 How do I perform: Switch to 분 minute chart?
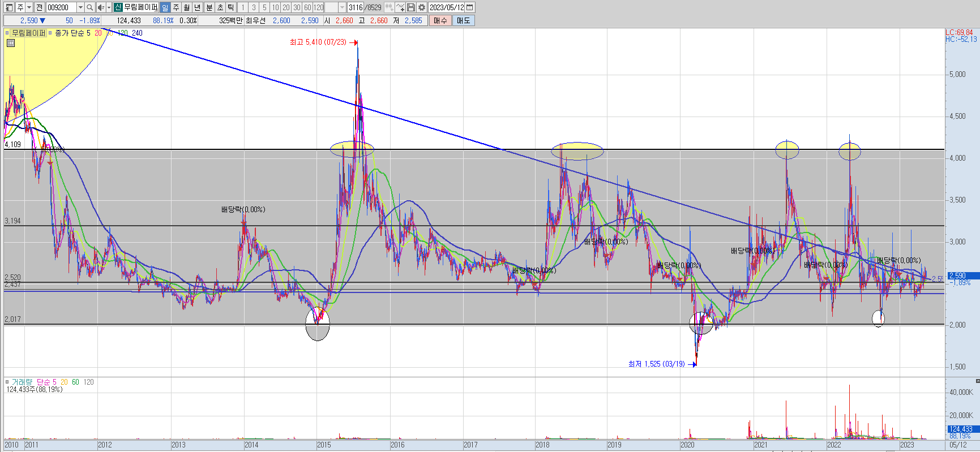209,7
